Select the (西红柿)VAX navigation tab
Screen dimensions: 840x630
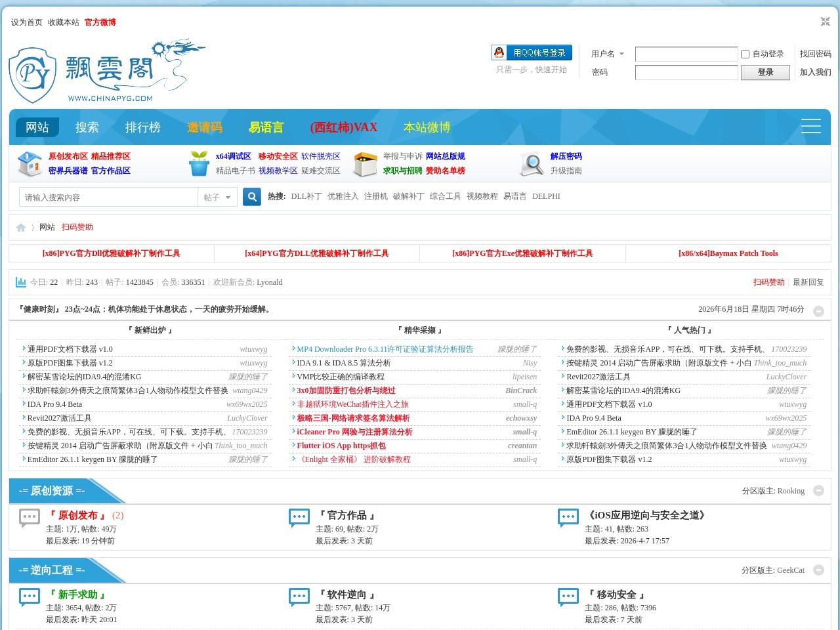click(x=344, y=127)
